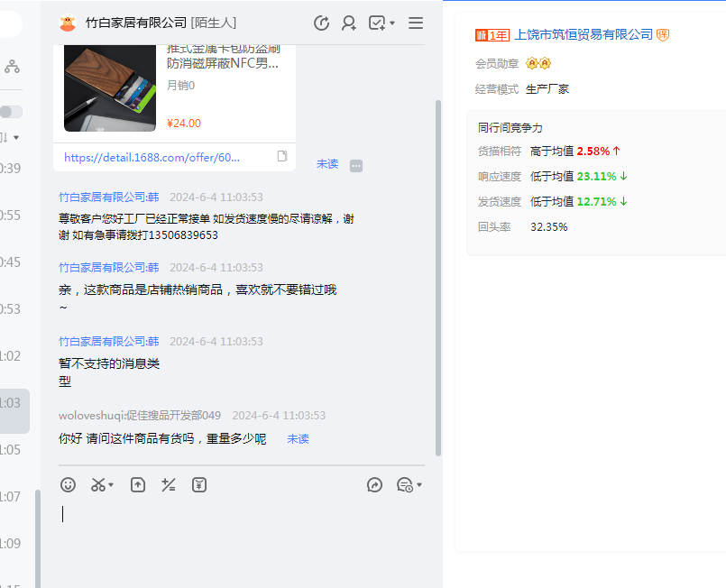Open the detail.1688.com offer link
This screenshot has width=726, height=588.
tap(152, 158)
